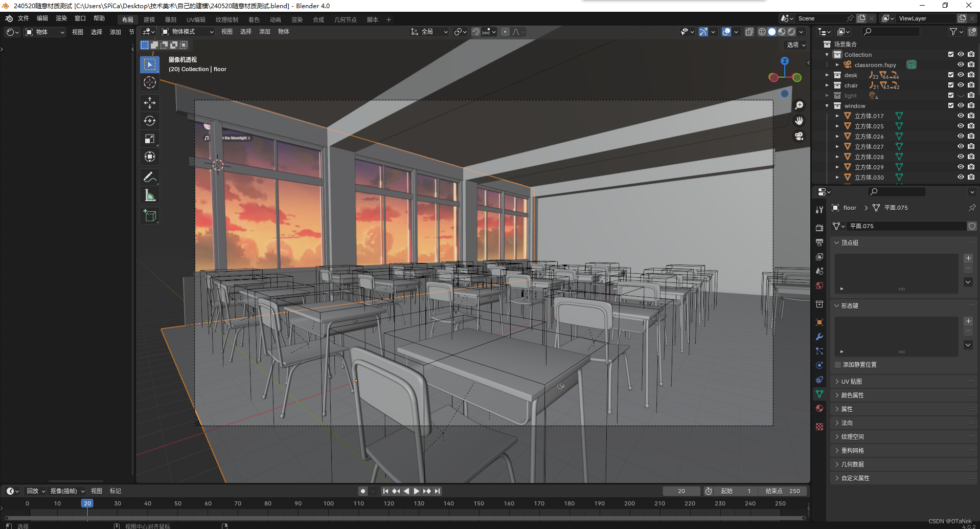This screenshot has height=529, width=980.
Task: Open the Particles properties tab
Action: (819, 351)
